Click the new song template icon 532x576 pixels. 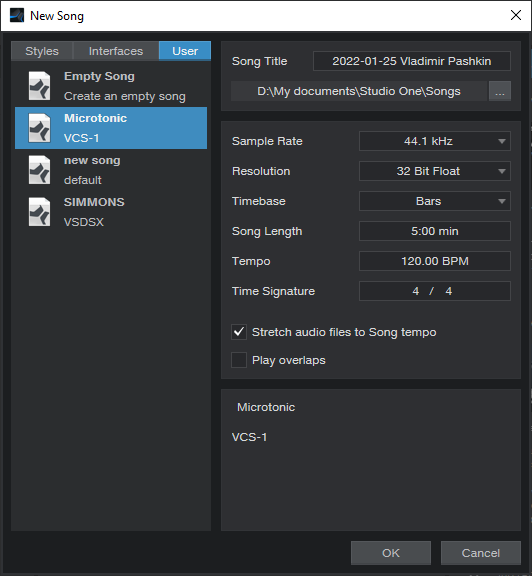[x=40, y=170]
